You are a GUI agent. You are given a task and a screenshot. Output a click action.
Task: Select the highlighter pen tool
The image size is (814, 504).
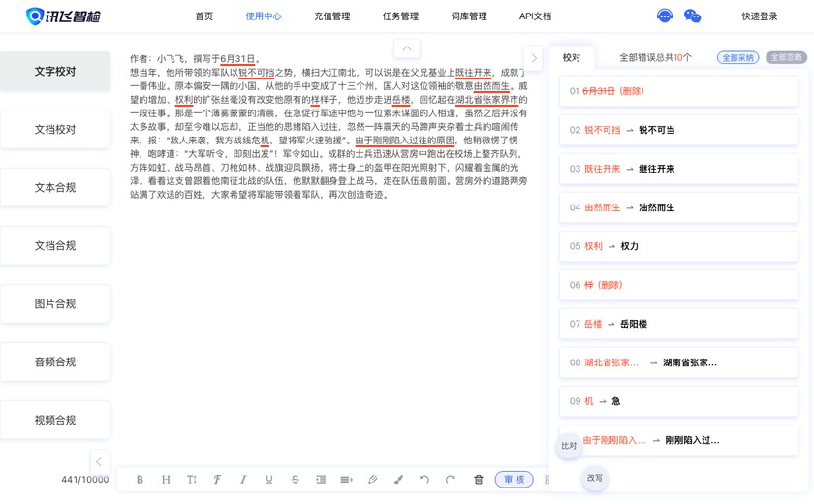(x=372, y=480)
